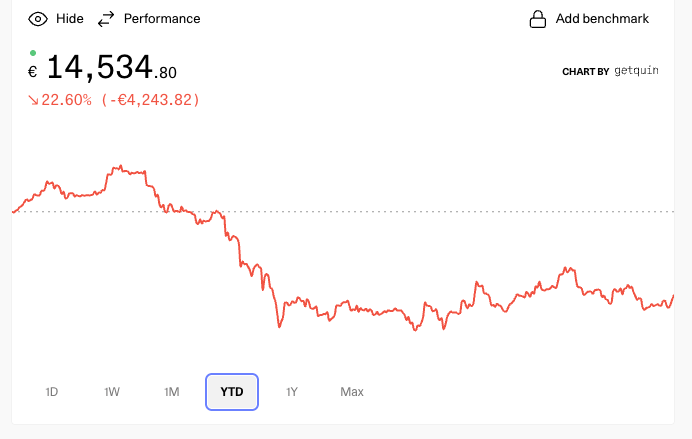The image size is (692, 439).
Task: Click the red downward arrow icon
Action: pos(33,100)
